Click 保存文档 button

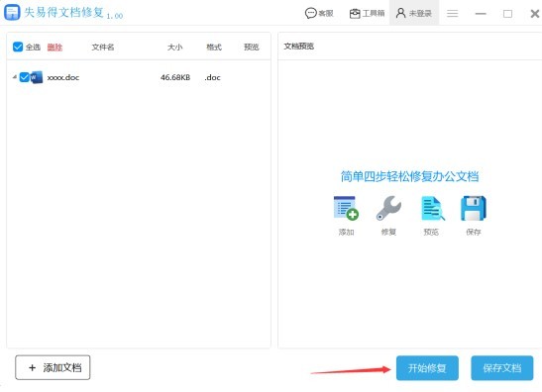[502, 368]
